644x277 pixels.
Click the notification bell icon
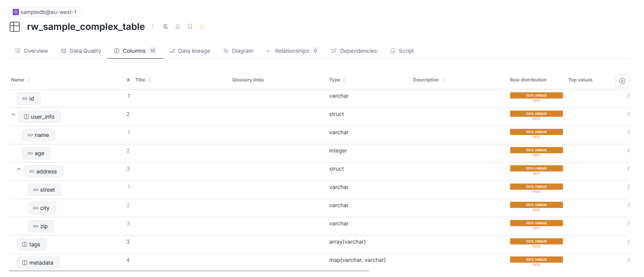coord(178,27)
